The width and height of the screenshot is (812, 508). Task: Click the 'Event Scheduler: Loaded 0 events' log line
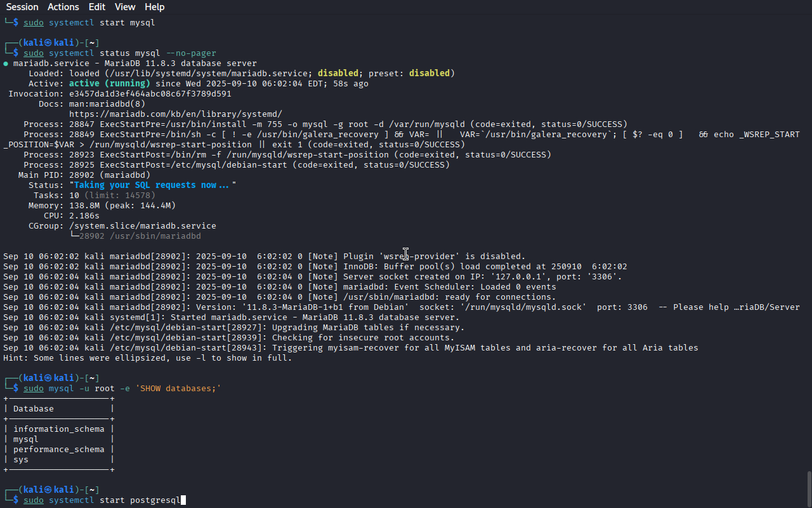[280, 287]
